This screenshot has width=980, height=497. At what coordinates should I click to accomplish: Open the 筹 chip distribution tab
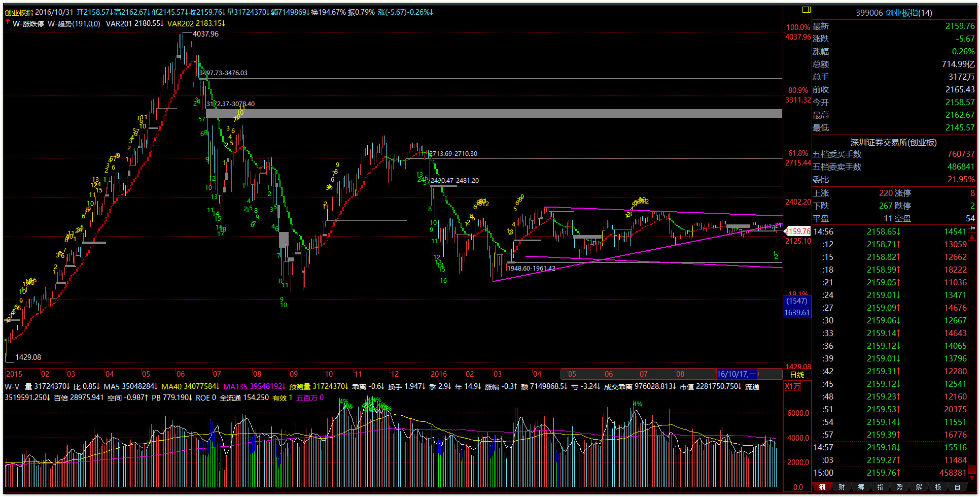point(861,487)
